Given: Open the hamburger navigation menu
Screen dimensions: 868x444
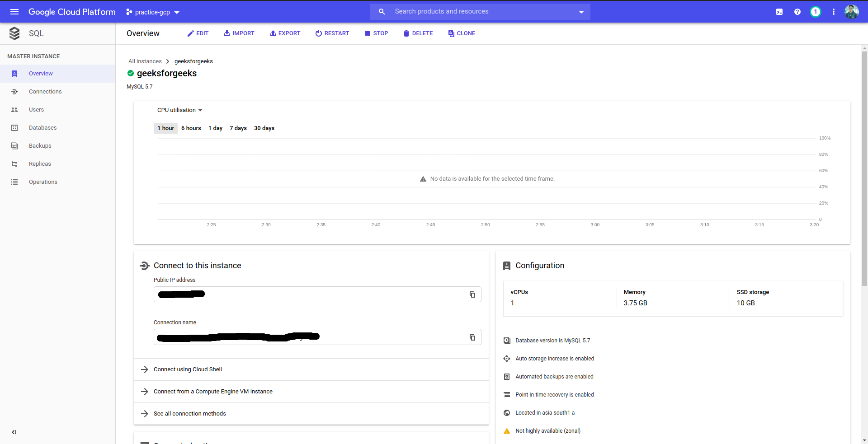Looking at the screenshot, I should click(x=14, y=12).
